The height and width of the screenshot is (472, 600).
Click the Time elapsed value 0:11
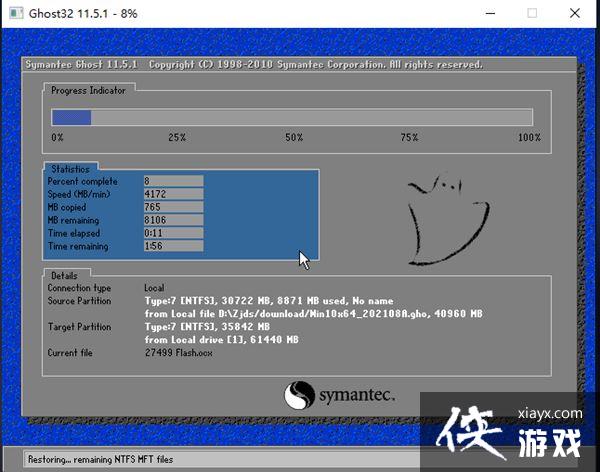(173, 233)
